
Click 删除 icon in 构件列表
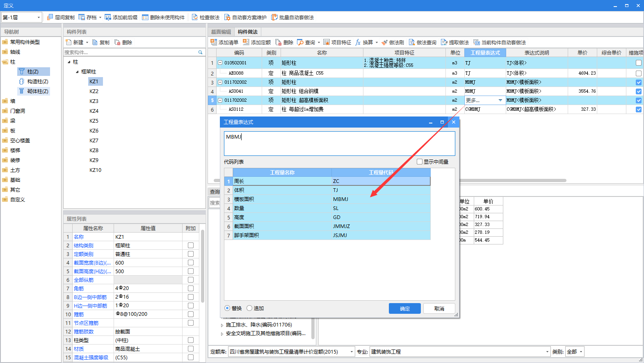(117, 42)
